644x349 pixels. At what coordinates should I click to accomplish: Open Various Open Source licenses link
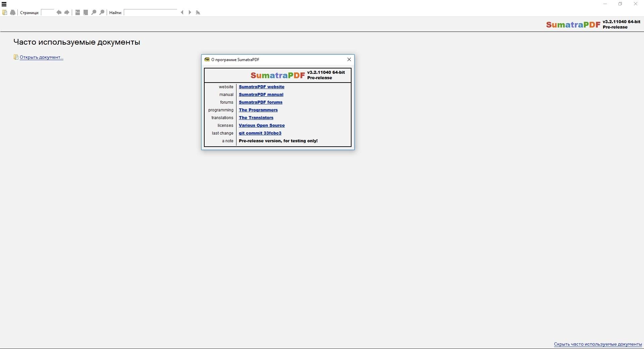(x=262, y=125)
